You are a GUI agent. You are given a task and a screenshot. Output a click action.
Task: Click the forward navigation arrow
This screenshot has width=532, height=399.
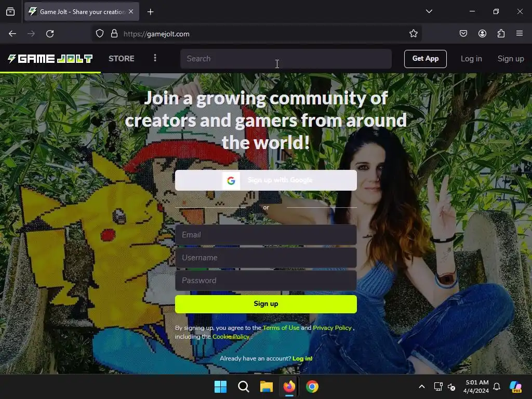coord(31,34)
